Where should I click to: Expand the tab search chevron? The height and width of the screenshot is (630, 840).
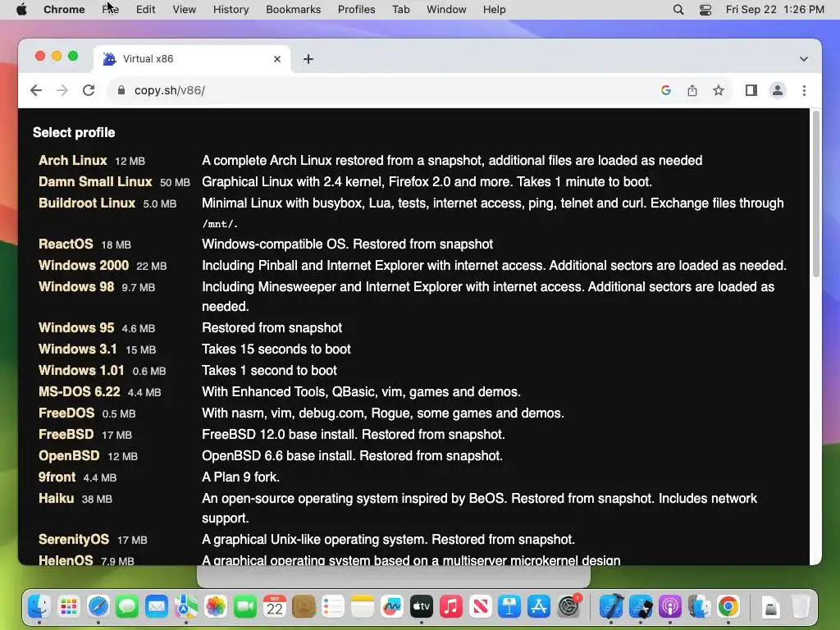[804, 59]
